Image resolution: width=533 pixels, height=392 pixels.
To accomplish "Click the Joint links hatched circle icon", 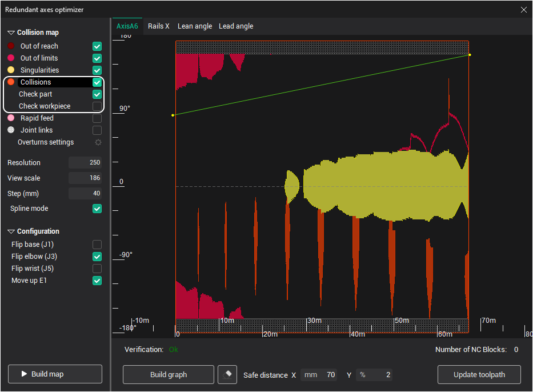I will pyautogui.click(x=11, y=130).
